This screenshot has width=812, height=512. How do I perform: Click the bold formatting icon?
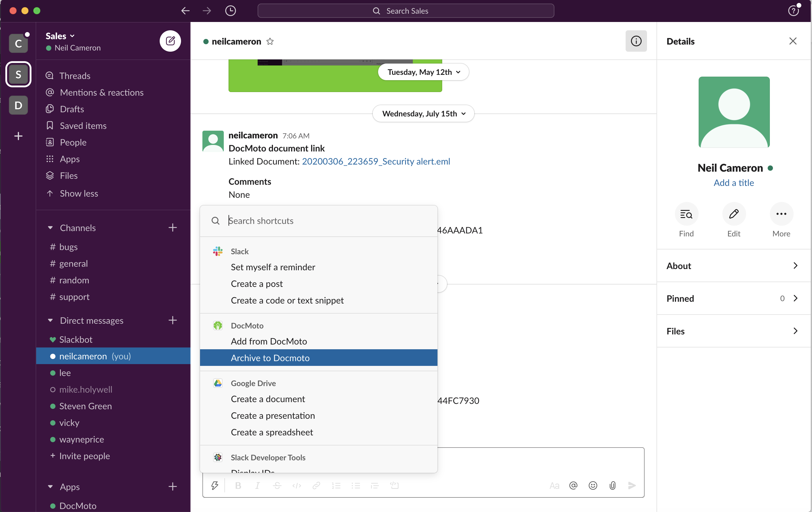point(238,485)
